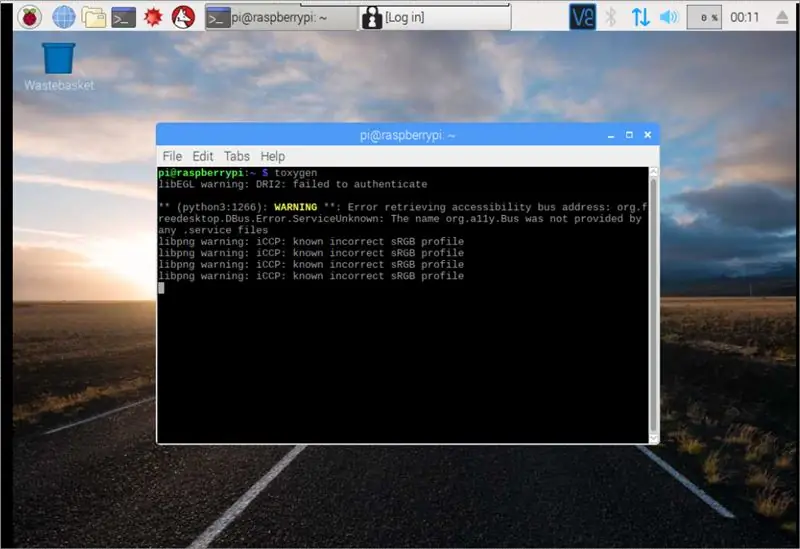Select the Wastebasket desktop icon
The image size is (800, 549).
point(59,67)
